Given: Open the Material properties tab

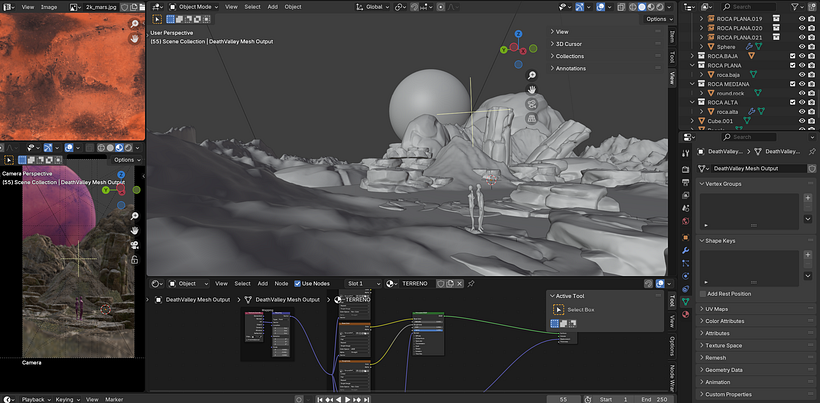Looking at the screenshot, I should pos(686,315).
